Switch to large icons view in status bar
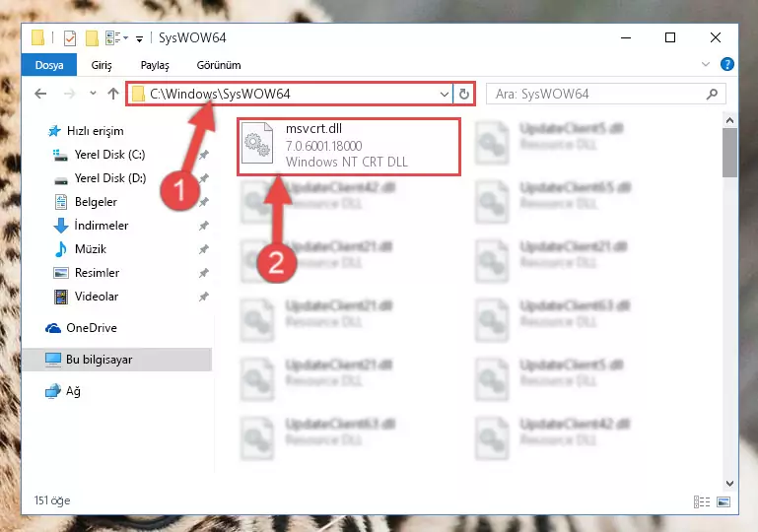The width and height of the screenshot is (758, 532). pyautogui.click(x=724, y=502)
